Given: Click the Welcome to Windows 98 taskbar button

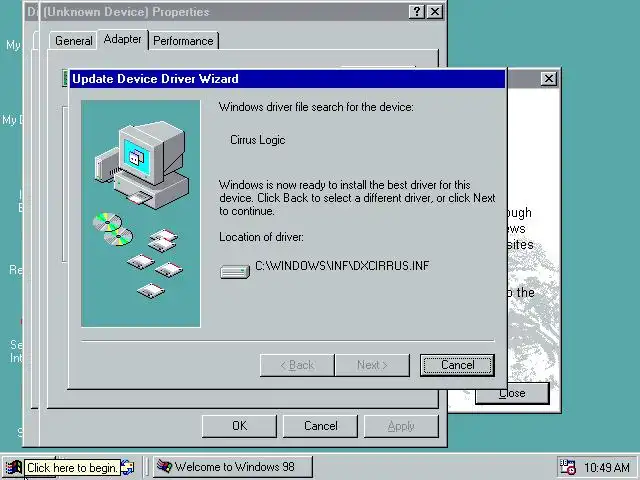Looking at the screenshot, I should pos(233,467).
